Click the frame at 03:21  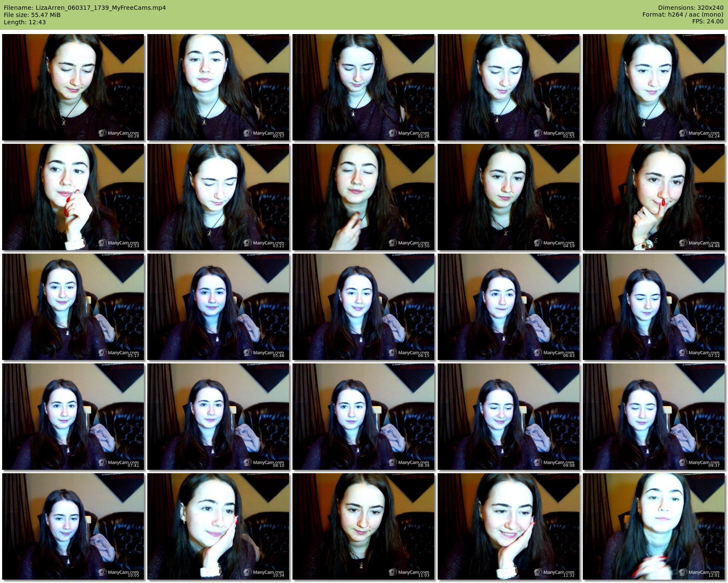point(218,197)
